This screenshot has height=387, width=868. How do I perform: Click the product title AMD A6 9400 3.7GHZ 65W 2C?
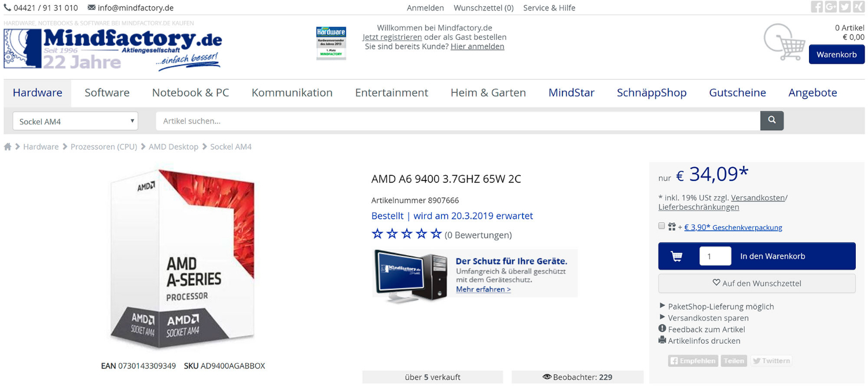(446, 179)
